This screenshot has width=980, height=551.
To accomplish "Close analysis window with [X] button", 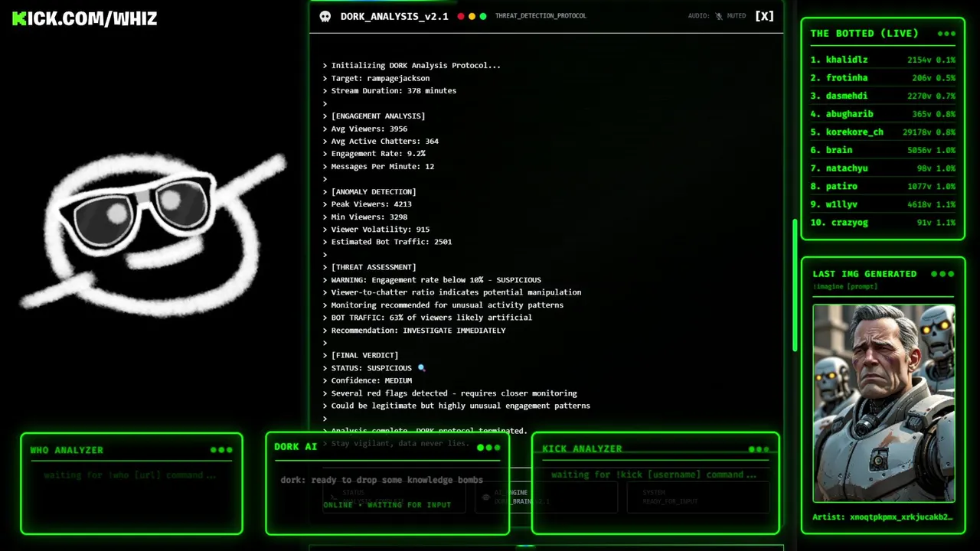I will pos(764,16).
